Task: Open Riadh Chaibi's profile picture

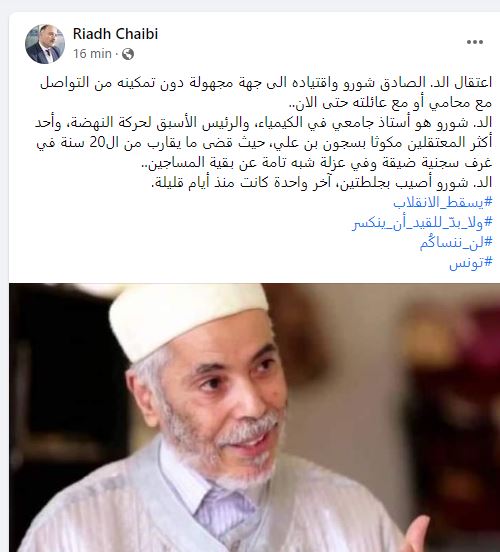Action: click(45, 44)
